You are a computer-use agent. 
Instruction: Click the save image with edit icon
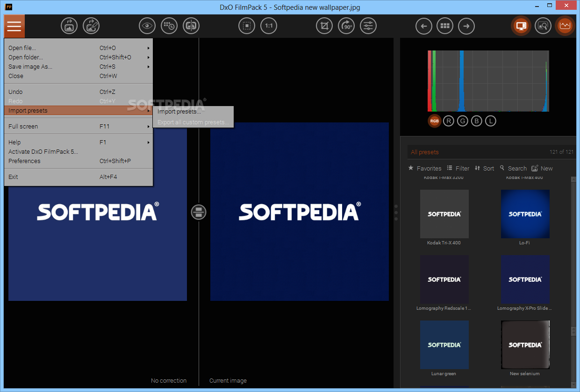click(x=91, y=26)
